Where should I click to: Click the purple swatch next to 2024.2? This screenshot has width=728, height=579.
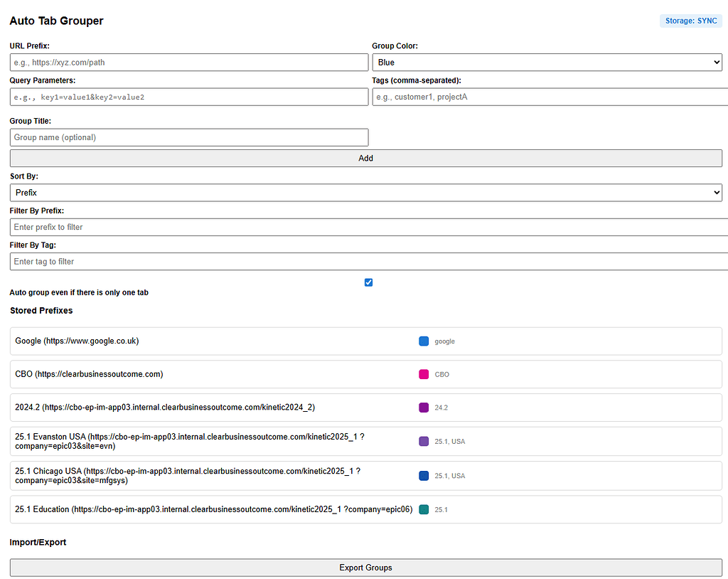[424, 408]
